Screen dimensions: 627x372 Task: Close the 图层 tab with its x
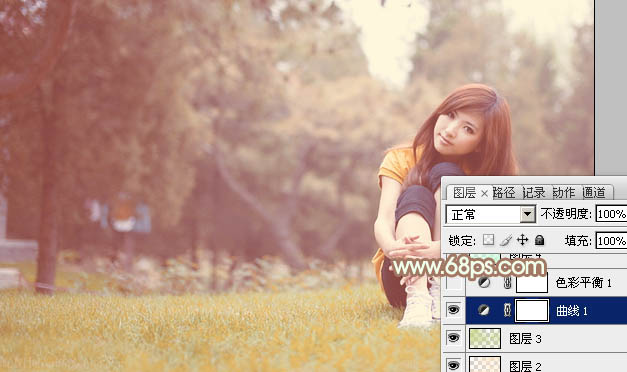[484, 194]
